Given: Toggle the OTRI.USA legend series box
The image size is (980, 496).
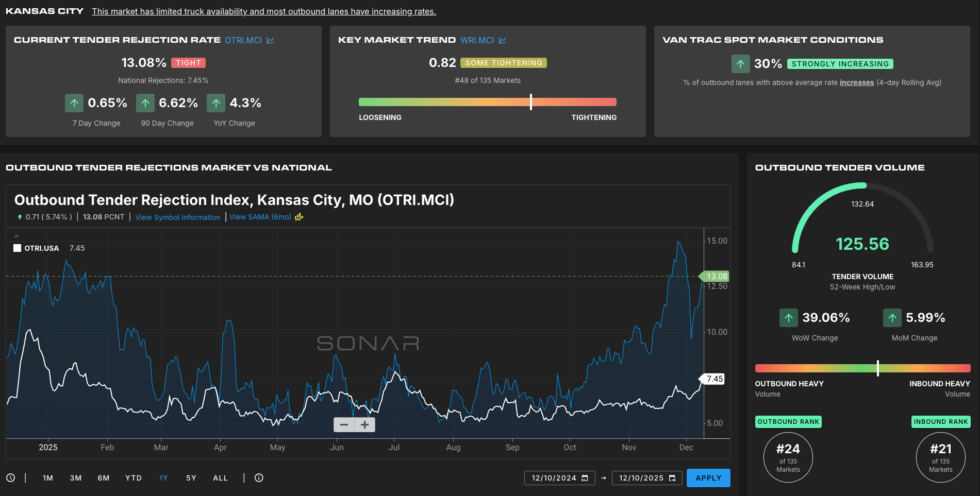Looking at the screenshot, I should (x=18, y=248).
